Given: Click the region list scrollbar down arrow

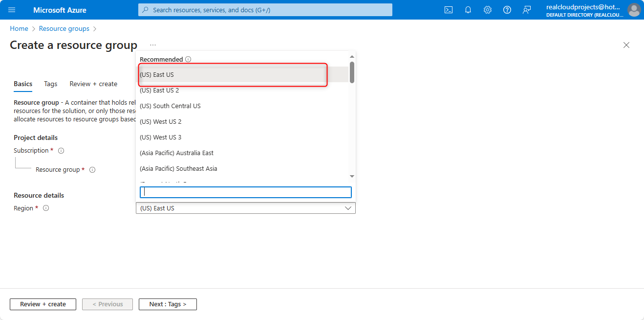Looking at the screenshot, I should (352, 176).
